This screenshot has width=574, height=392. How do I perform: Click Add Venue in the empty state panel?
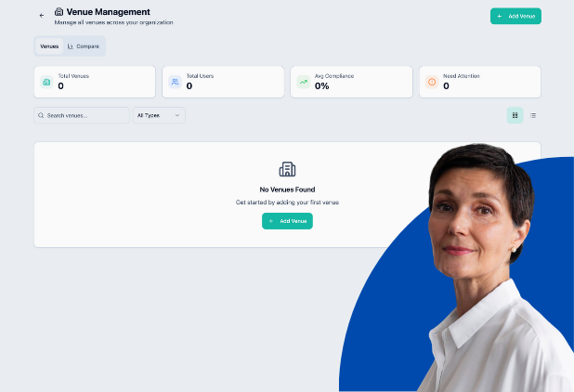pos(287,221)
